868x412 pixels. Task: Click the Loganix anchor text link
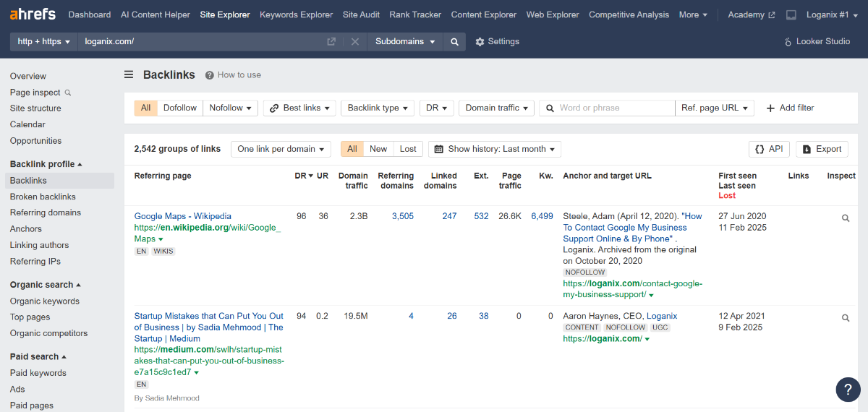point(662,316)
